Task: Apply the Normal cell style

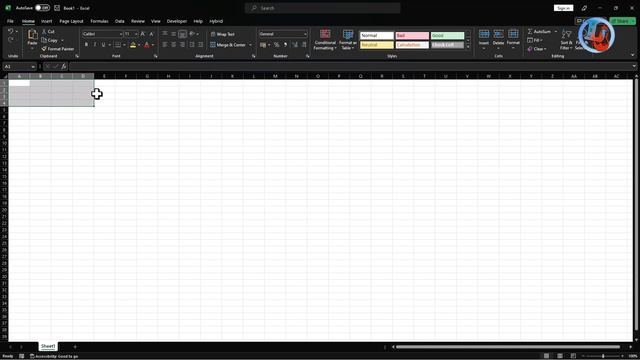Action: point(377,36)
